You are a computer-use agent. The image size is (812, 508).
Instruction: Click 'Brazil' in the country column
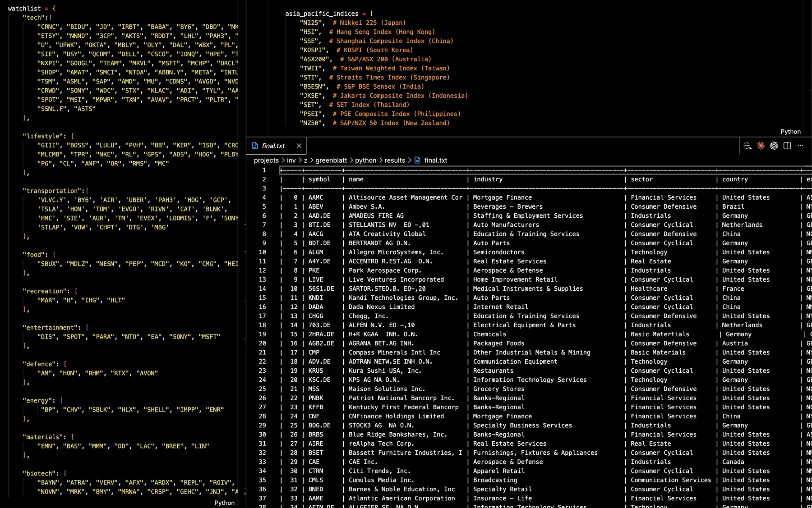[733, 206]
